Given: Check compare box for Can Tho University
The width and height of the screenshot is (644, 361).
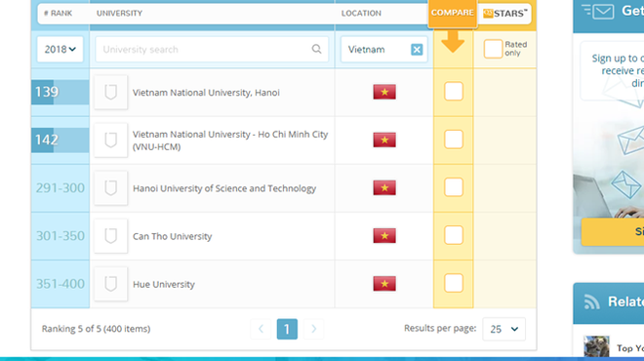Looking at the screenshot, I should tap(454, 235).
